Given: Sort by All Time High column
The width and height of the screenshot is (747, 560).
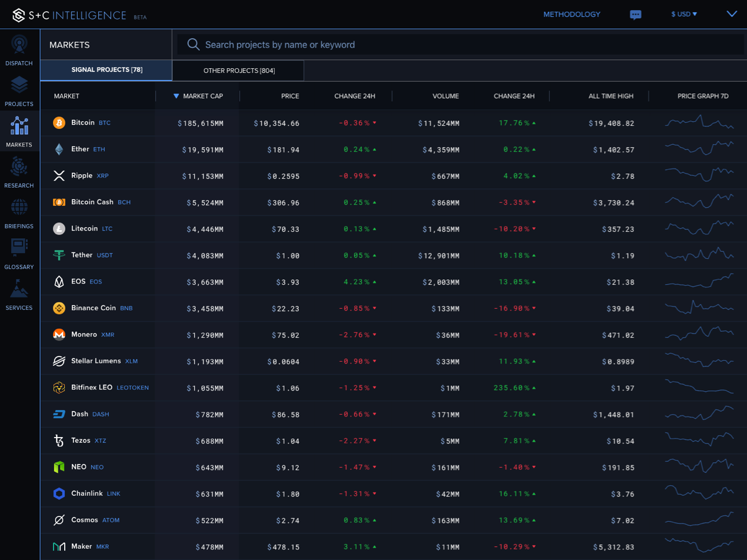Looking at the screenshot, I should coord(611,96).
